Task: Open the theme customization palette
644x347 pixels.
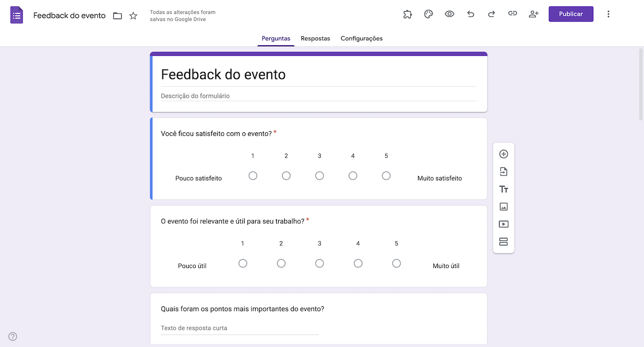Action: click(x=429, y=14)
